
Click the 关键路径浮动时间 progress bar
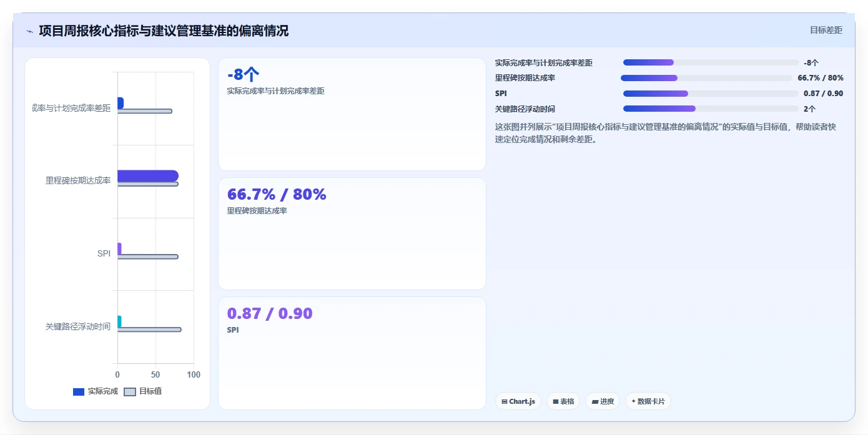pyautogui.click(x=711, y=109)
